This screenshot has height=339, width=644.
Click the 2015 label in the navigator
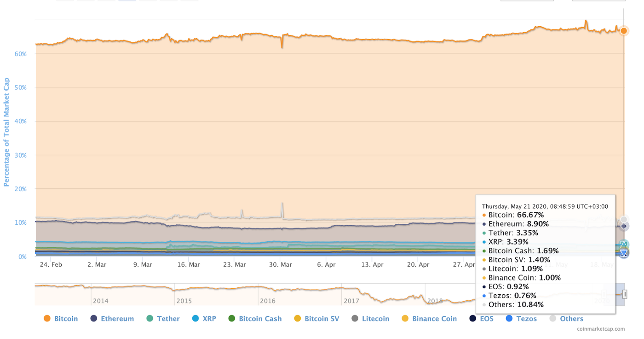(184, 301)
